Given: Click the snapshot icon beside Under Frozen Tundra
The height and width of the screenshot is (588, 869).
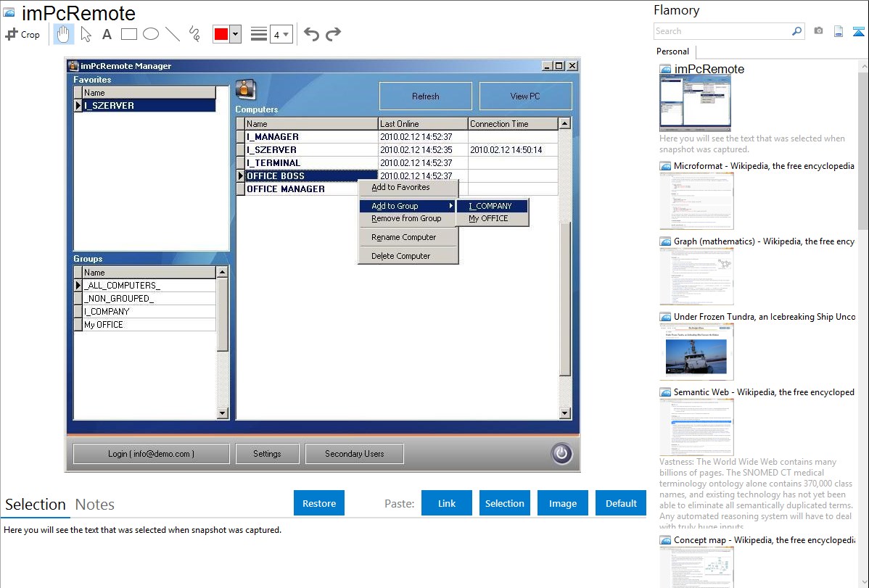Looking at the screenshot, I should tap(665, 317).
